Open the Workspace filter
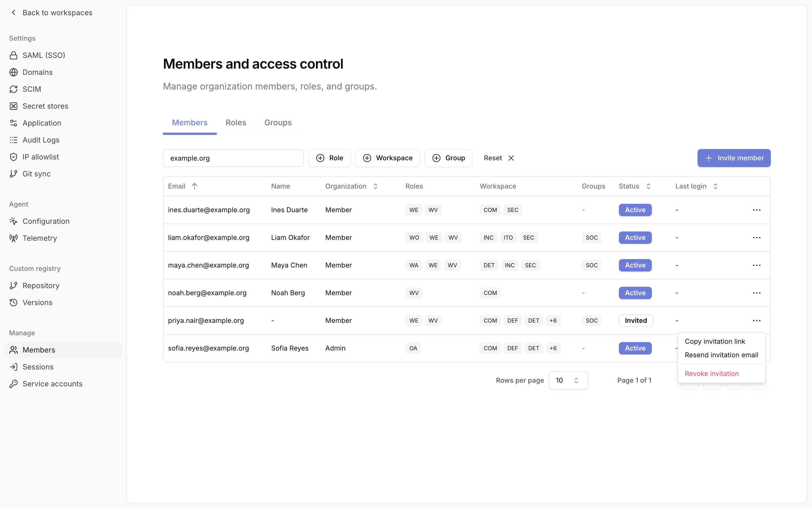Screen dimensions: 812x508 point(388,158)
